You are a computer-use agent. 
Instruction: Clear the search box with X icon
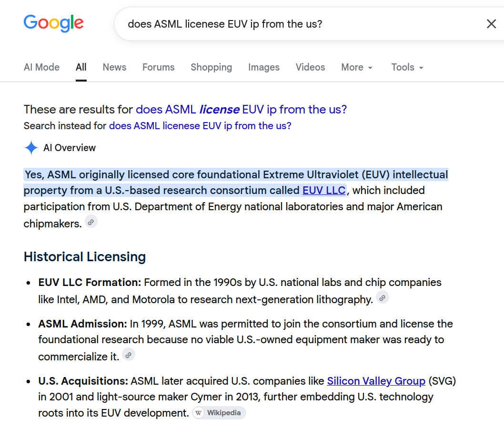491,24
